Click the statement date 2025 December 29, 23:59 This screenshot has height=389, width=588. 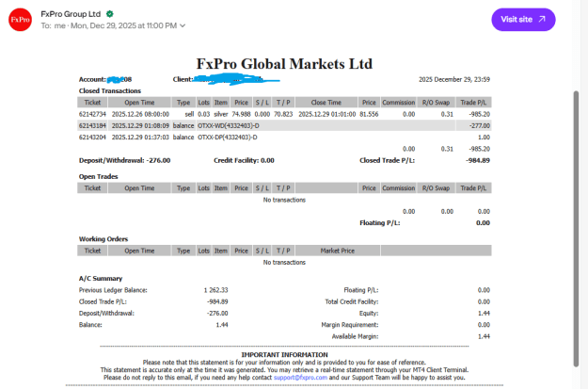pyautogui.click(x=454, y=80)
